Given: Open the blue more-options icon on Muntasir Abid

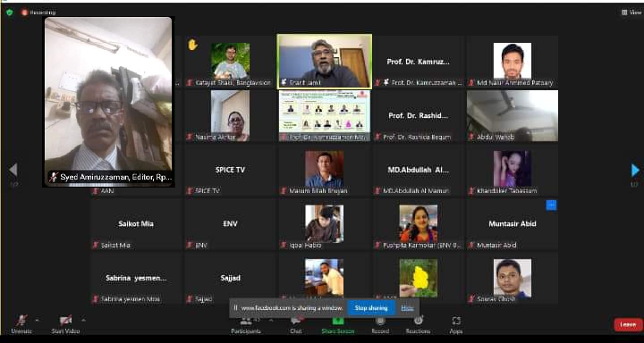Looking at the screenshot, I should tap(551, 205).
